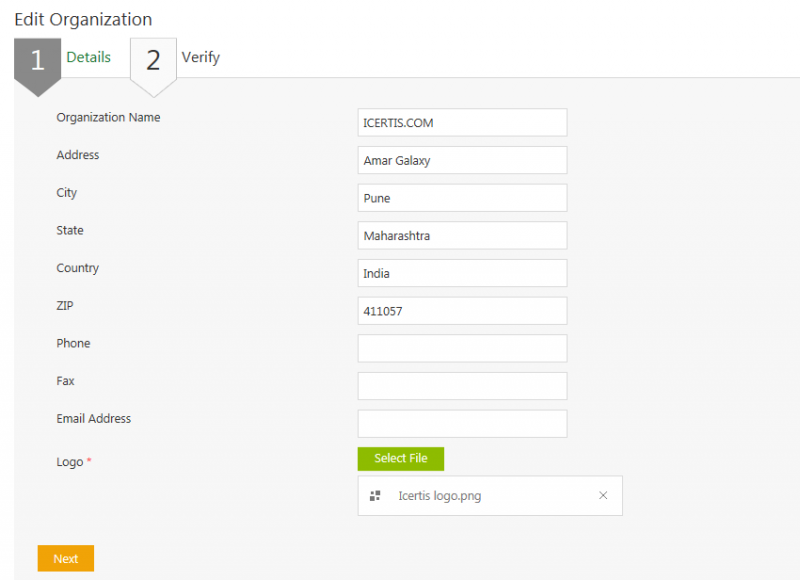Select the City field showing Pune

point(462,198)
